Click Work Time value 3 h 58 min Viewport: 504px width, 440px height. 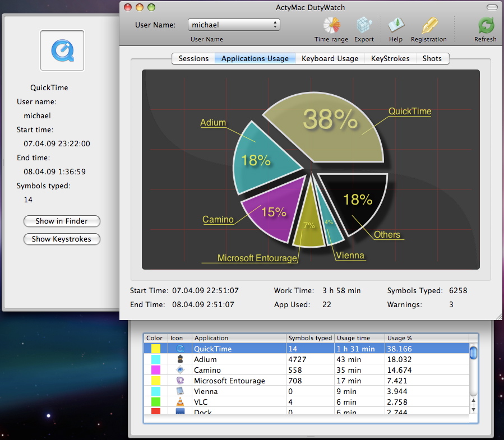pos(341,290)
